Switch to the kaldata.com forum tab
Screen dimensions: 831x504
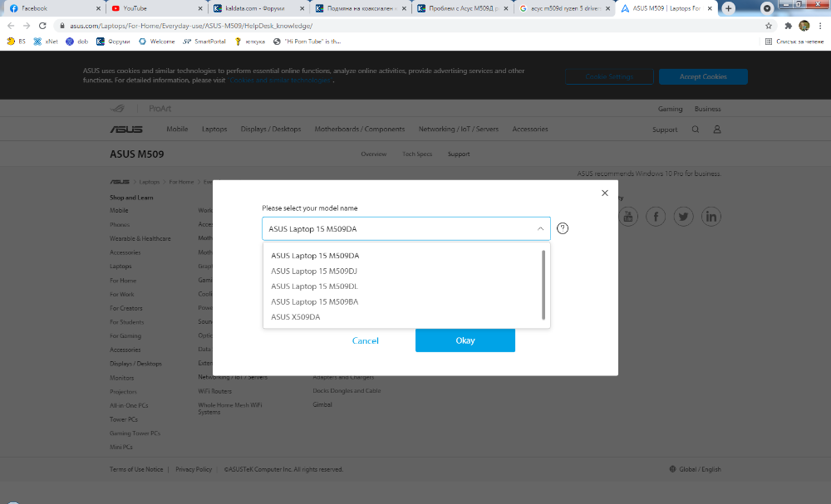(x=258, y=8)
